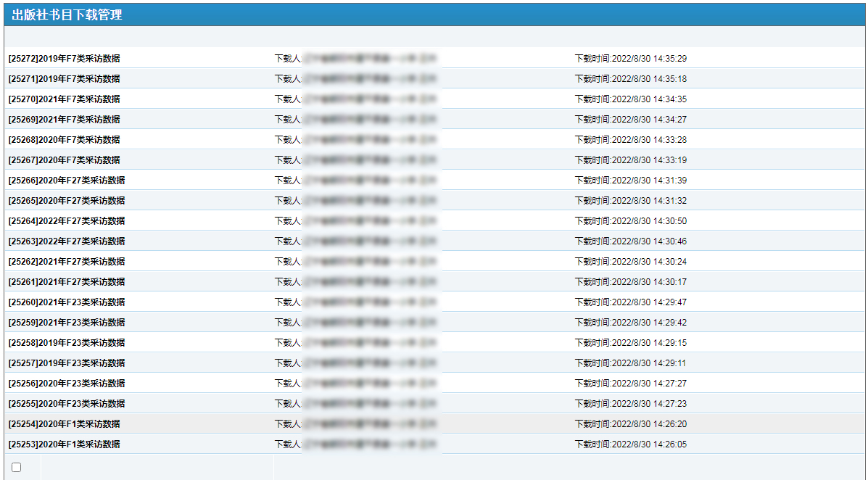Click entry [25269] 2021年F7类采访数据

(65, 120)
